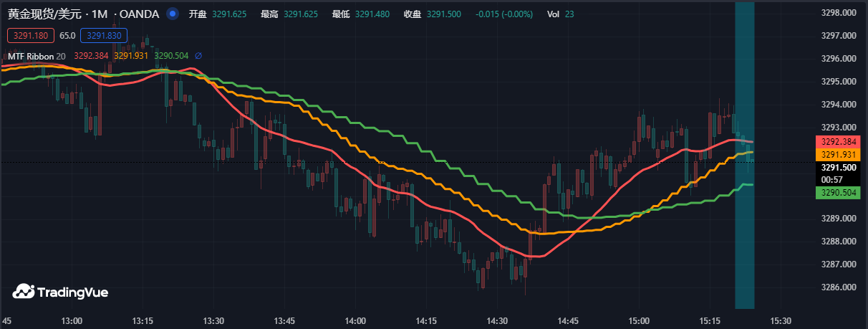The image size is (868, 329).
Task: Click the 3286.000 price scale label
Action: pos(840,287)
